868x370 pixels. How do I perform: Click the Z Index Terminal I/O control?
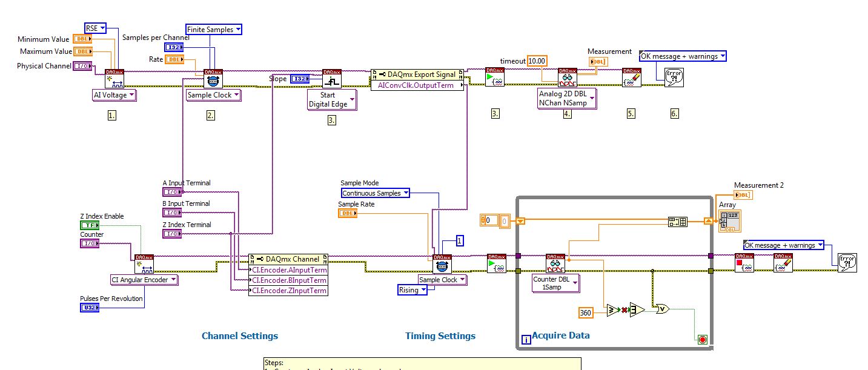pos(171,234)
